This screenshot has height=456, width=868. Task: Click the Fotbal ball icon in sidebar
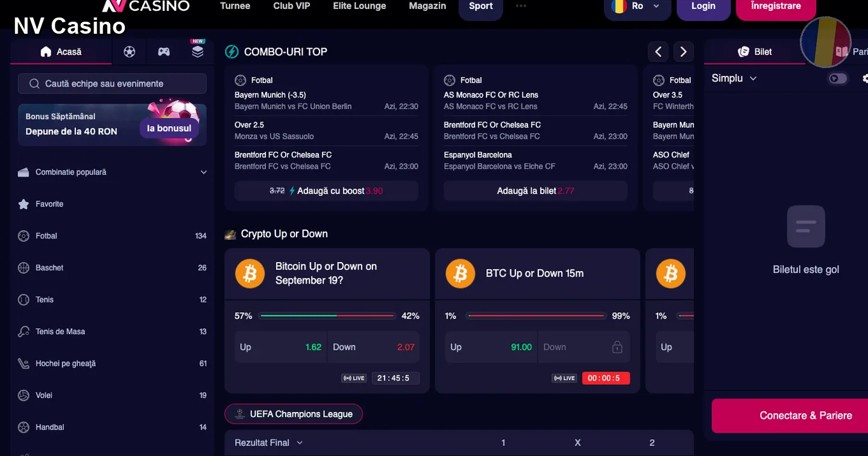[24, 236]
